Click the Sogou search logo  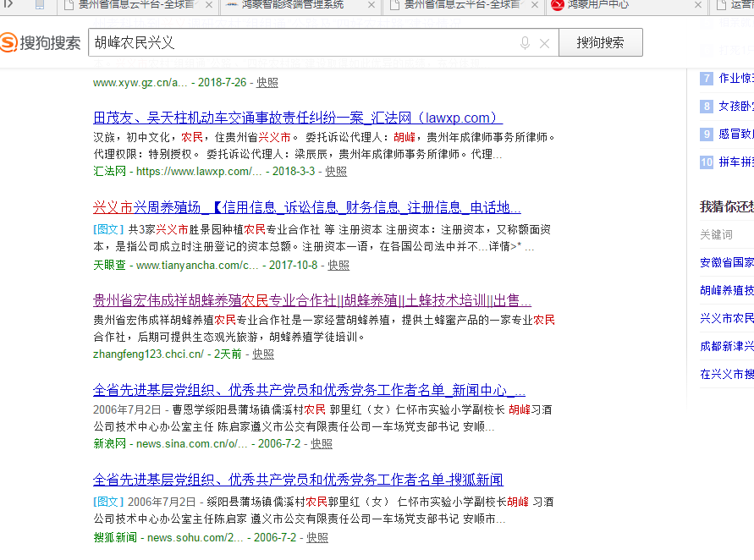pyautogui.click(x=41, y=42)
